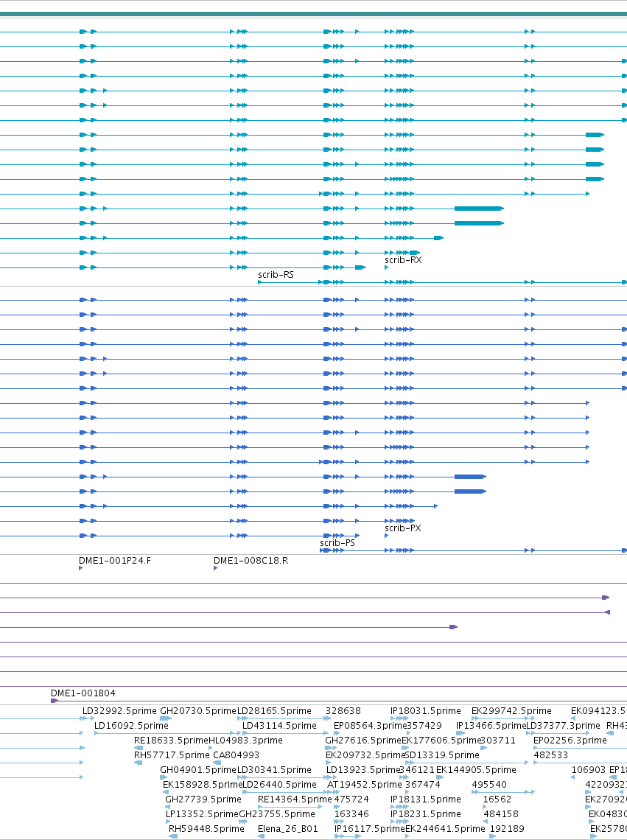Click the RE14364.5prime EST label
The width and height of the screenshot is (627, 840).
[295, 799]
